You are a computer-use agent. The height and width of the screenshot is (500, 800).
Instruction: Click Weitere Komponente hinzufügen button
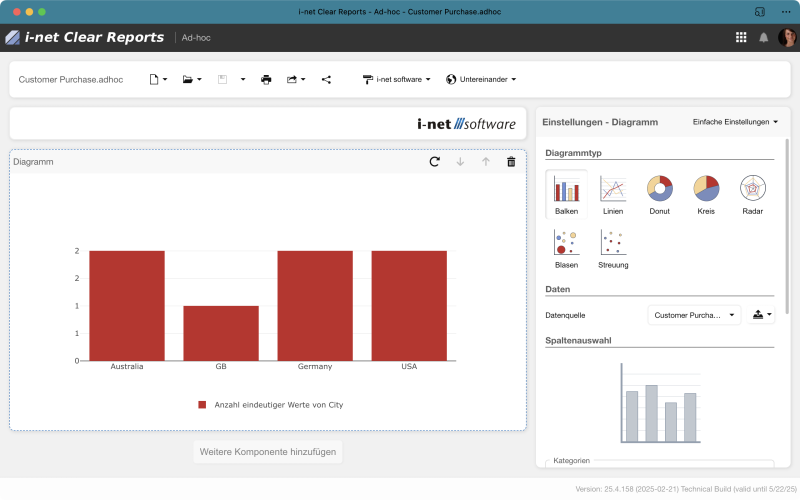(x=268, y=452)
